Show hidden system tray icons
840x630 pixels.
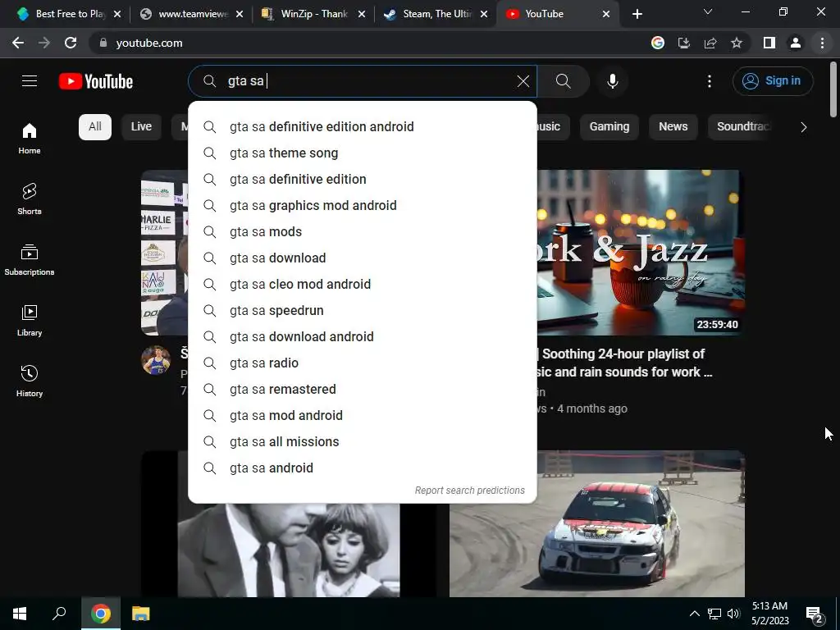694,614
